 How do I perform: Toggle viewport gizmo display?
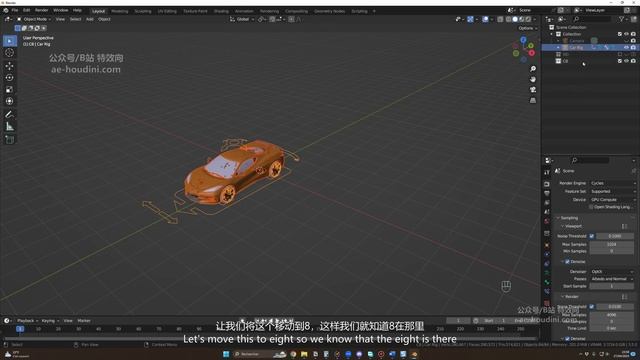click(x=470, y=19)
